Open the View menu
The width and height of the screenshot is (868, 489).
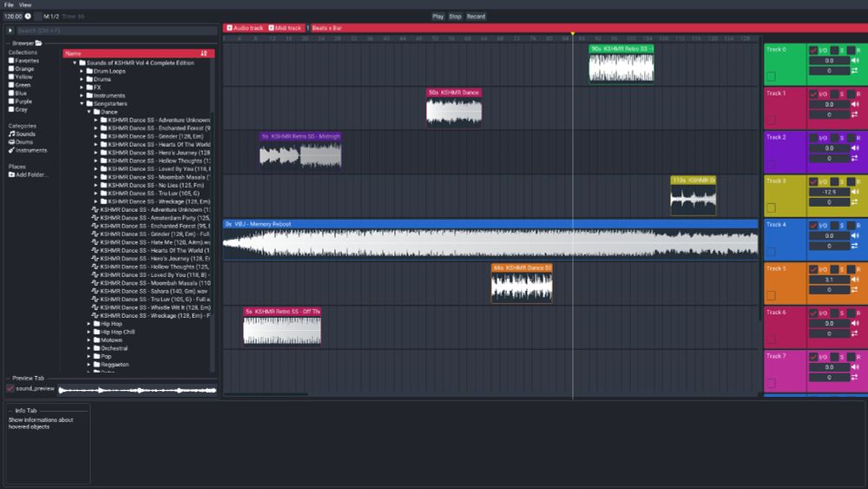point(25,4)
